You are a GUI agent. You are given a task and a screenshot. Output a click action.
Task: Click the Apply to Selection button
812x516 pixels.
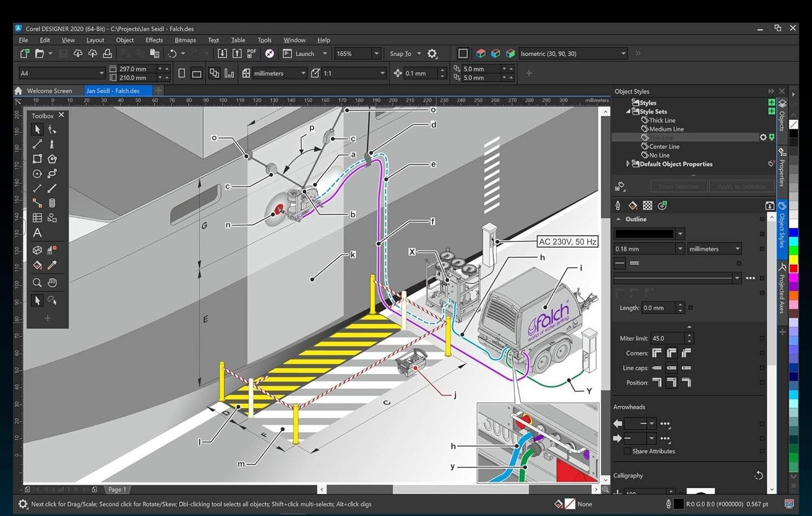pos(742,186)
